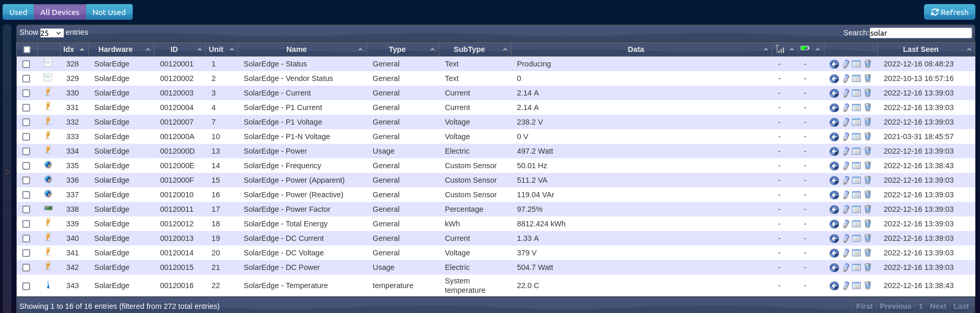Click page number 1 in pagination

point(921,306)
